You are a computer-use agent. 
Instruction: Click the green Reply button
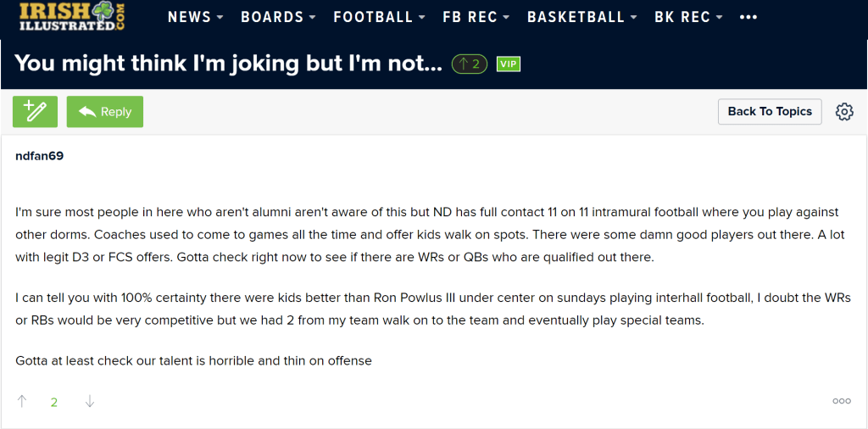tap(105, 112)
